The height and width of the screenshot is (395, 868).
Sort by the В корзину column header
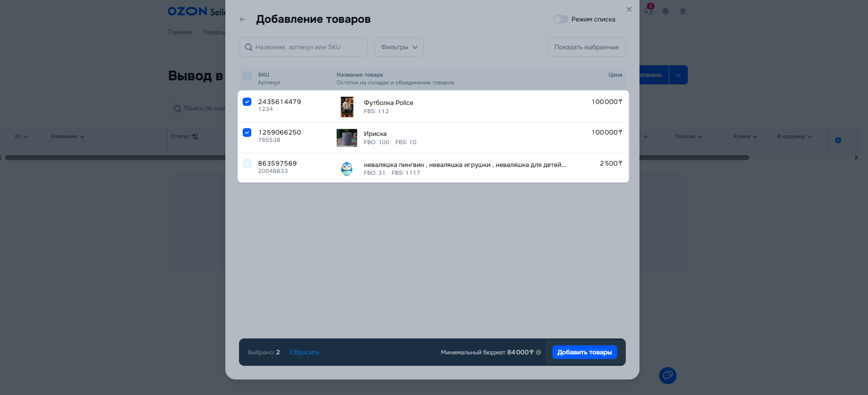tap(794, 137)
